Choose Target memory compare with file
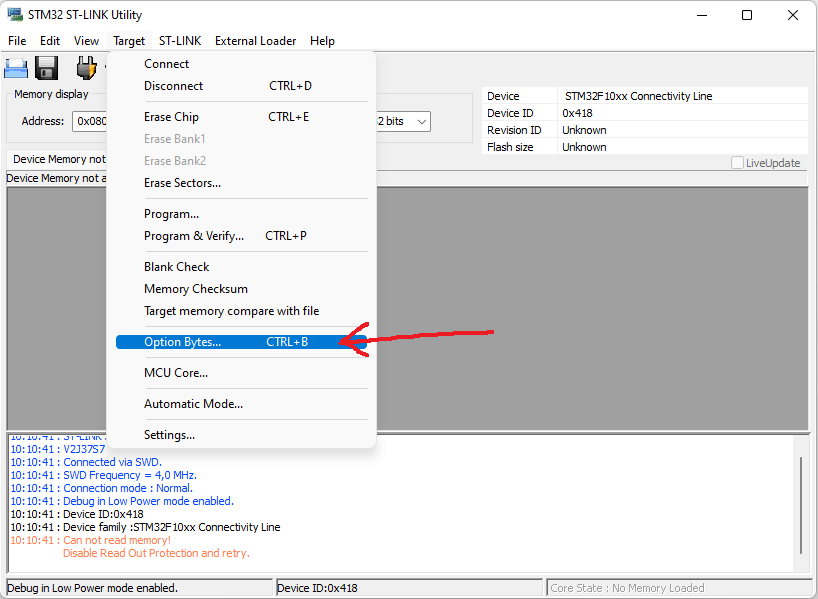 [242, 311]
